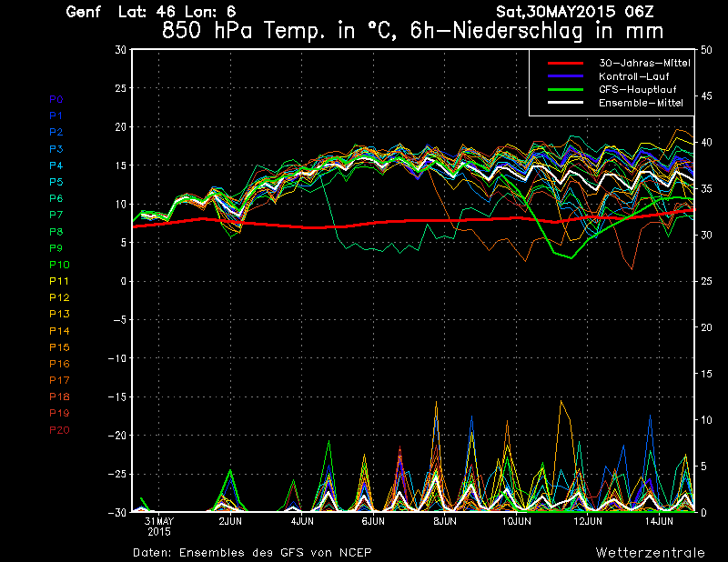This screenshot has height=562, width=728.
Task: Select the '30-Jahres-Mittel' legend text
Action: pyautogui.click(x=644, y=63)
